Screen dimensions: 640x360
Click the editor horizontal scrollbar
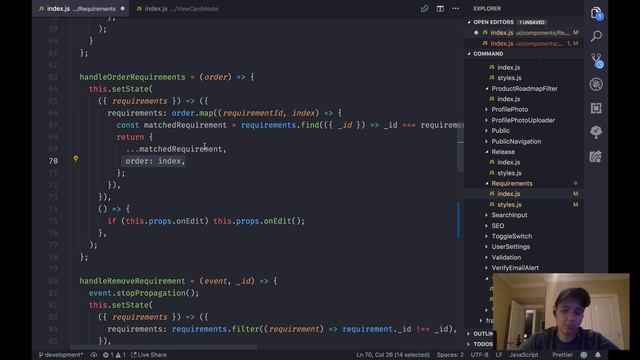tap(163, 348)
